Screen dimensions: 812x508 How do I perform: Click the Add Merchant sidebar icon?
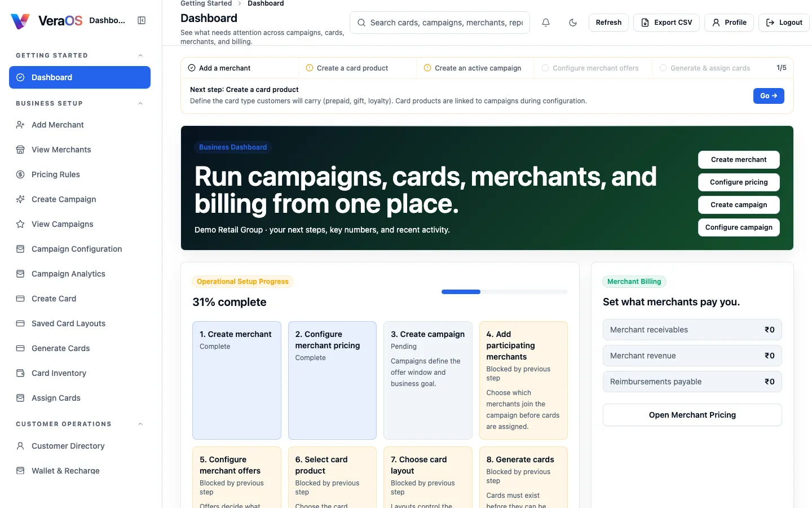point(20,125)
